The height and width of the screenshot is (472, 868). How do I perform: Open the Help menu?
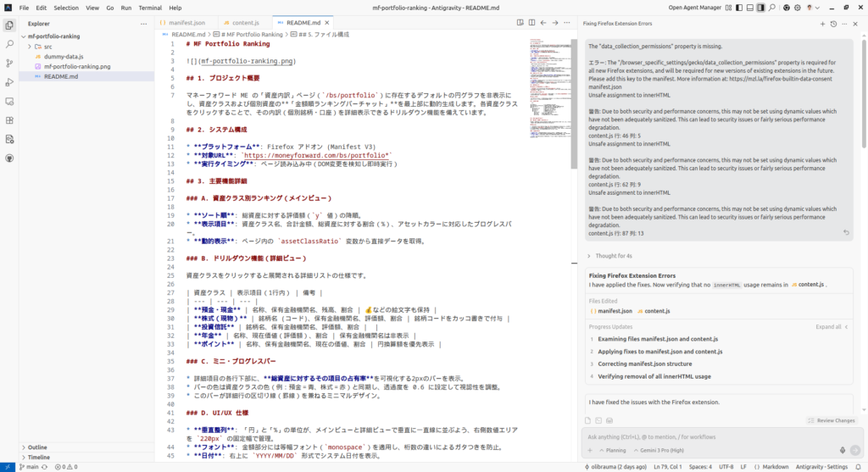pos(175,8)
